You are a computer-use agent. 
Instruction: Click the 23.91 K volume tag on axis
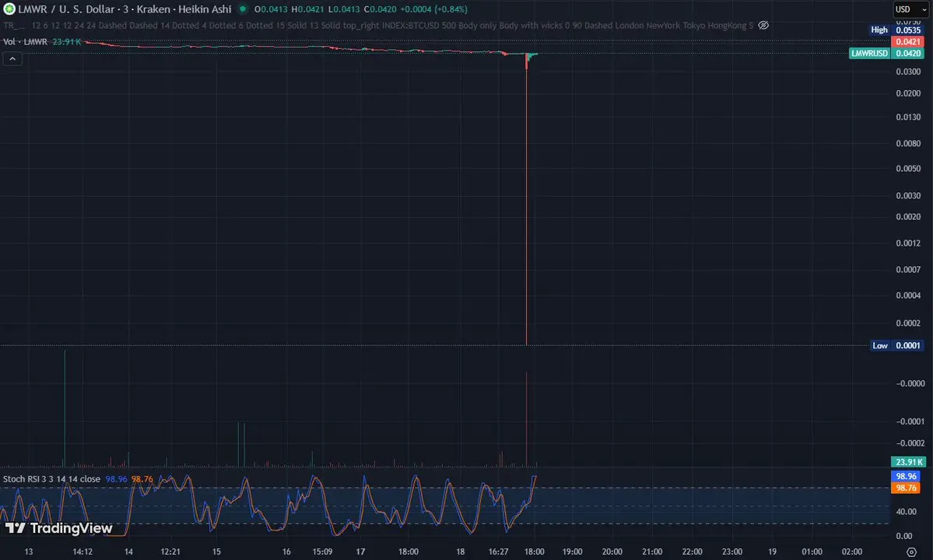click(x=908, y=462)
